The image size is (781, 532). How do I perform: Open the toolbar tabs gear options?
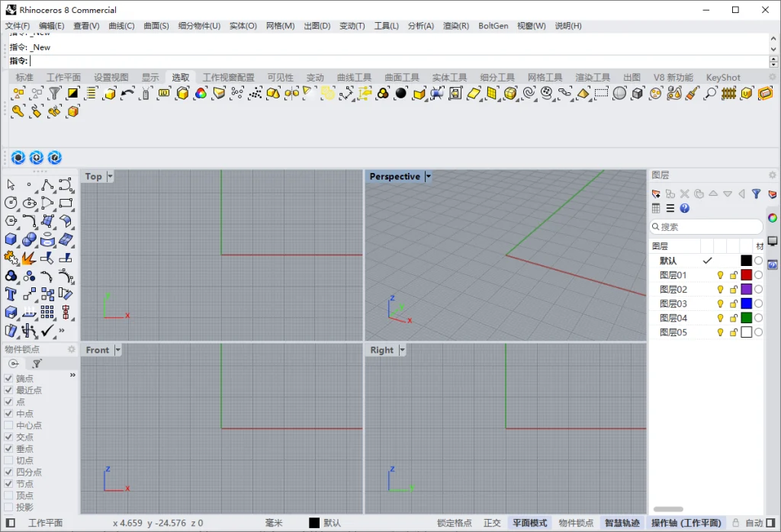pos(772,77)
